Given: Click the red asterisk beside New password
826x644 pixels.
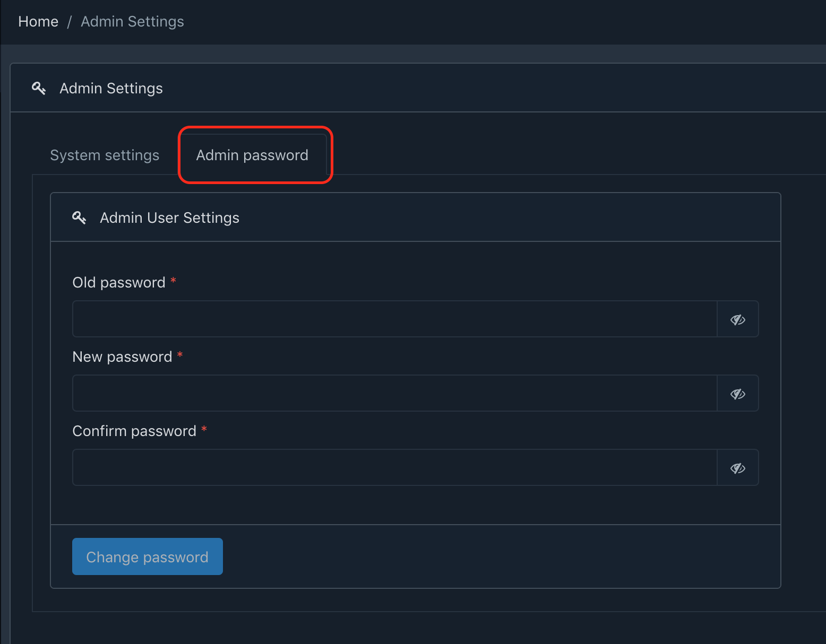Looking at the screenshot, I should click(180, 356).
